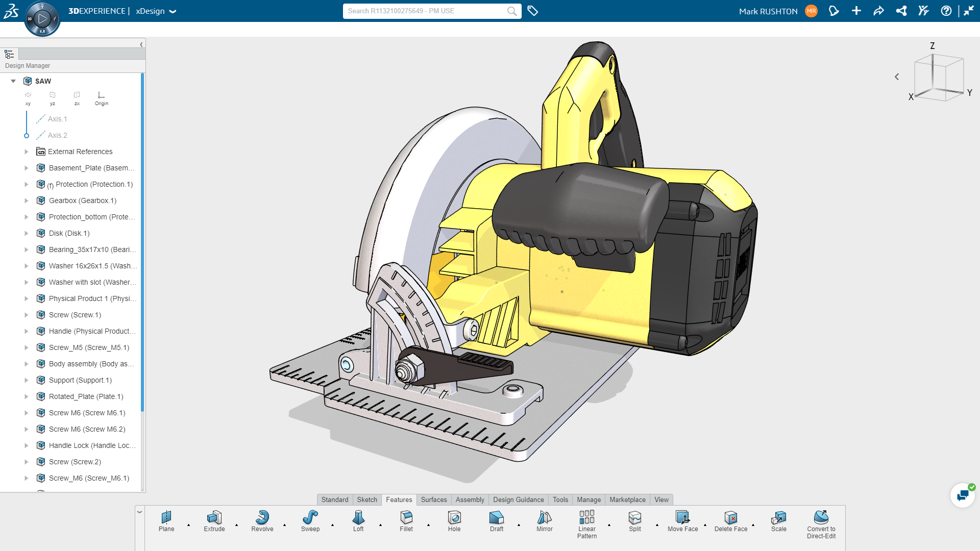The image size is (980, 551).
Task: Collapse the SAW assembly node
Action: pos(13,81)
